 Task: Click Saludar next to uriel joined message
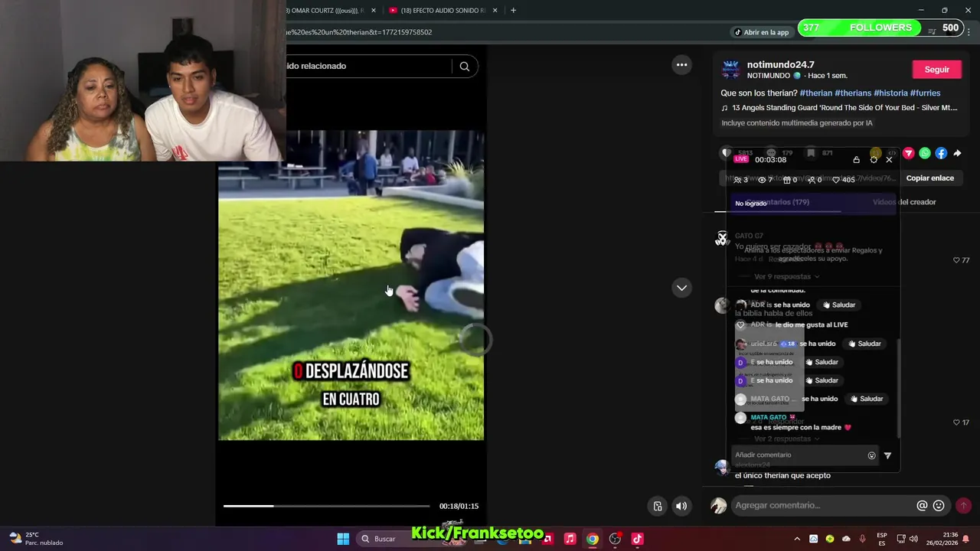tap(864, 344)
